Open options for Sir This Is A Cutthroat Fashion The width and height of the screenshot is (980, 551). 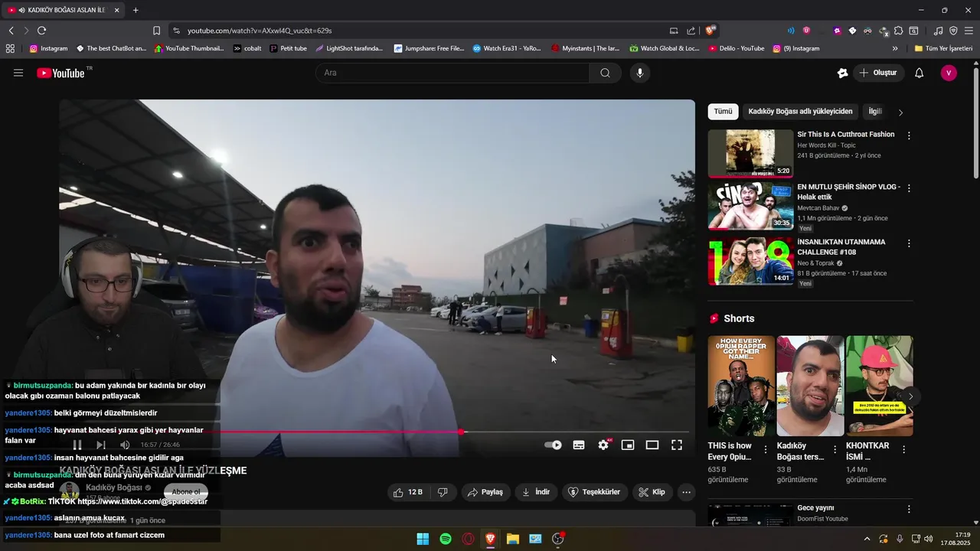coord(909,135)
